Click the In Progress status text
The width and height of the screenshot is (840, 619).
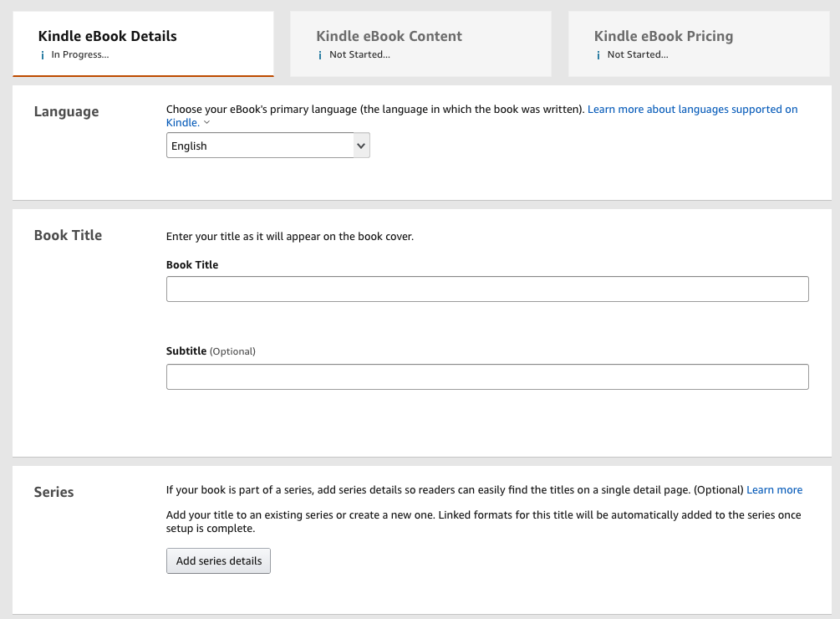tap(80, 55)
